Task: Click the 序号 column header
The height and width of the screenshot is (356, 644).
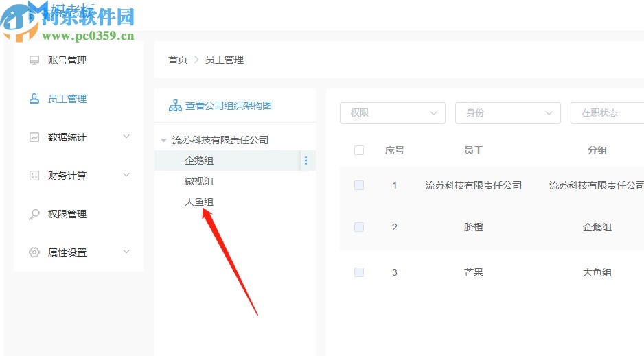Action: pos(395,150)
